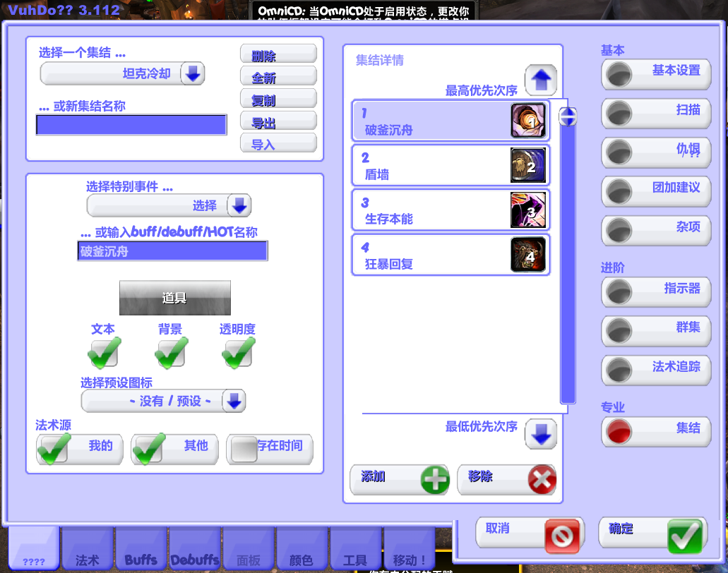728x573 pixels.
Task: Click the 狂暴回复 spell icon
Action: [x=527, y=255]
